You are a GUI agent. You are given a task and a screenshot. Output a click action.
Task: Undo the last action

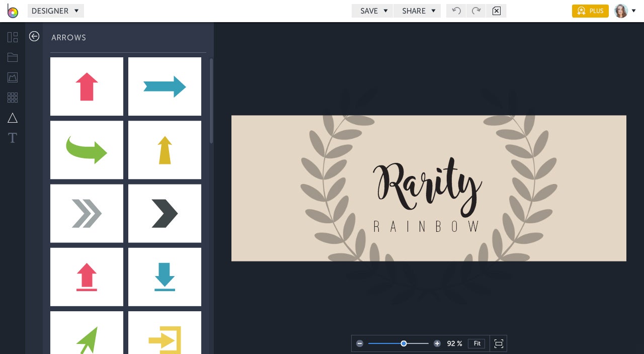456,11
